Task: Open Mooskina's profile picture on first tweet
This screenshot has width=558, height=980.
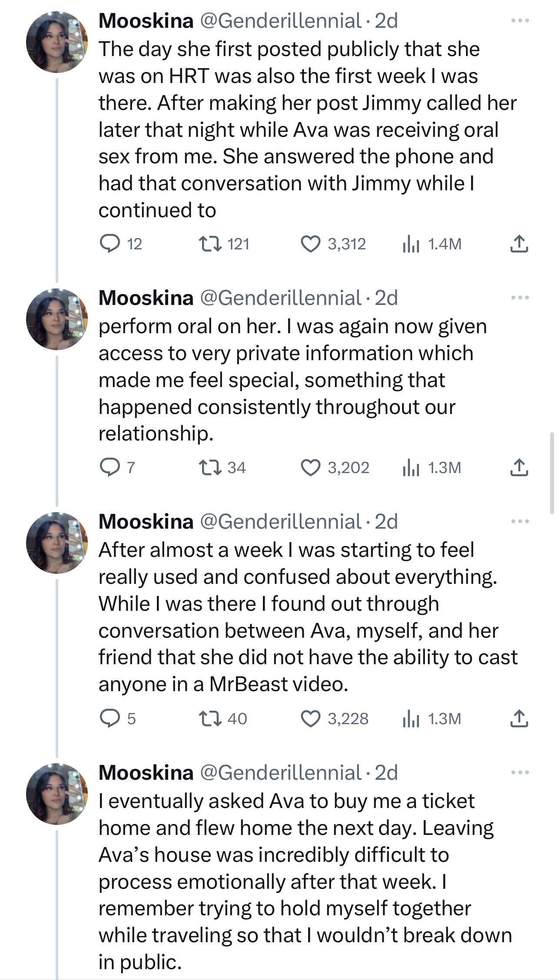Action: coord(57,42)
